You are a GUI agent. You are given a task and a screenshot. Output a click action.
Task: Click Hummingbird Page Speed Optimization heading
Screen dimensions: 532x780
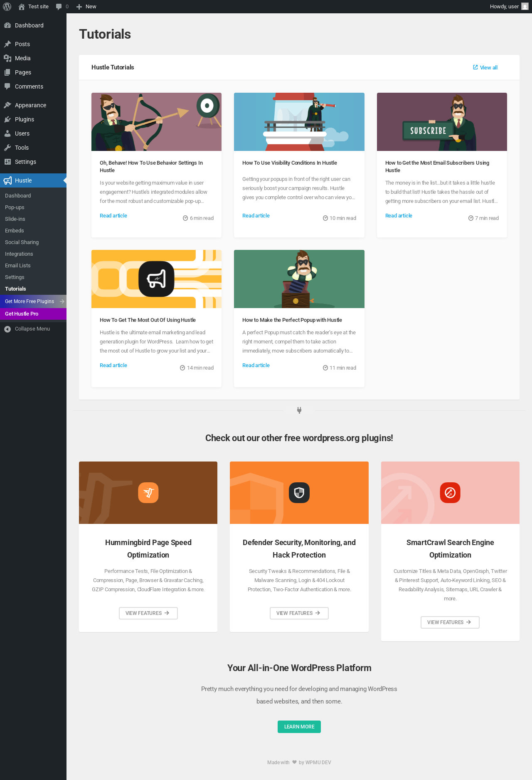pos(148,549)
